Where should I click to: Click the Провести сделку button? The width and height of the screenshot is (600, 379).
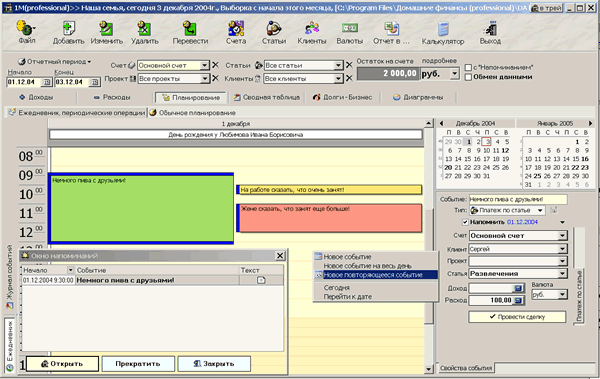tap(517, 317)
